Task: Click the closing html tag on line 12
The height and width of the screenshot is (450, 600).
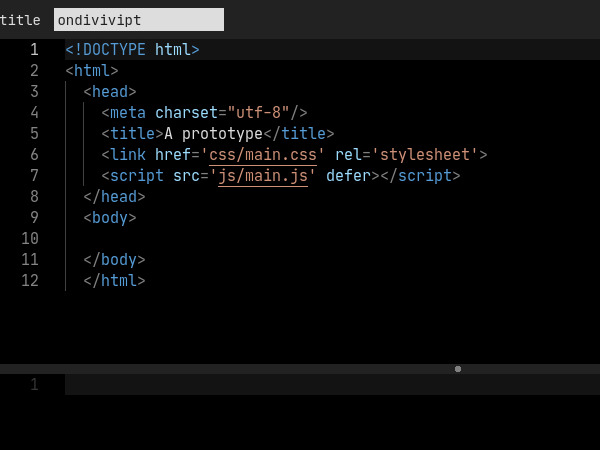Action: (x=115, y=281)
